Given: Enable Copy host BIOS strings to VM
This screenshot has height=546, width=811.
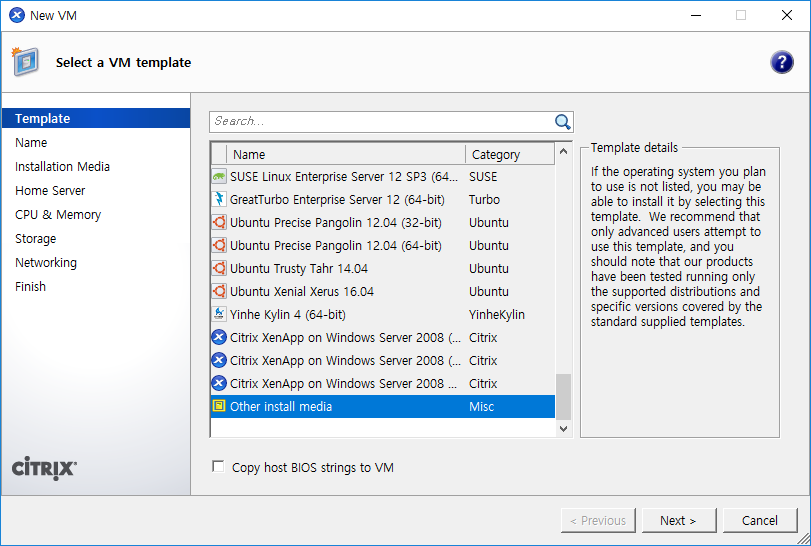Looking at the screenshot, I should (x=218, y=467).
